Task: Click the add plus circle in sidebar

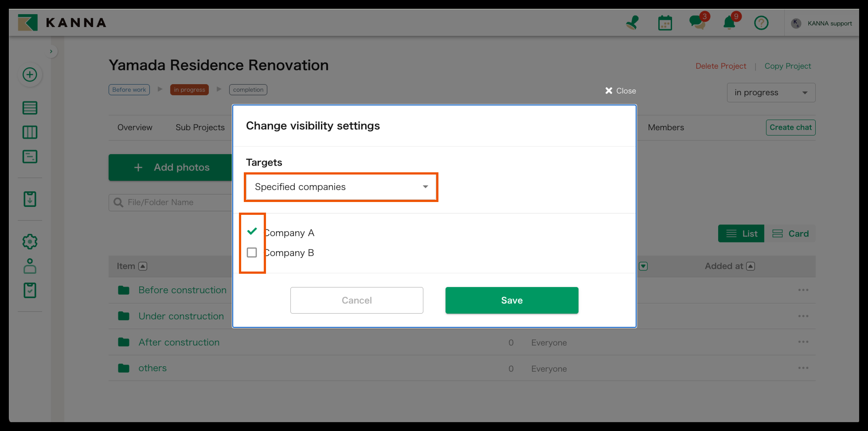Action: point(30,74)
